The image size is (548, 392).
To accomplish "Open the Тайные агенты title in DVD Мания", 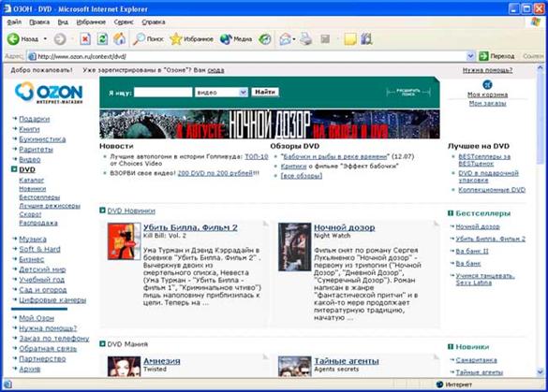I will tap(347, 361).
